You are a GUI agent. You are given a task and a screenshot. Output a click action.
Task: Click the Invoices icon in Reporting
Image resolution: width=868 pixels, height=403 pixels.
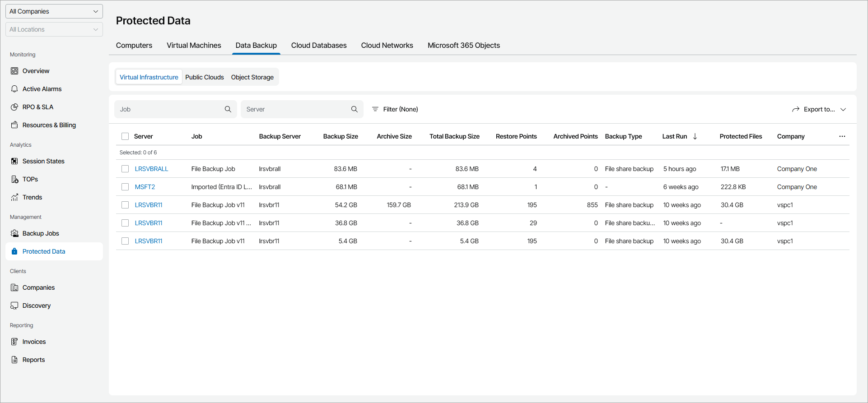[14, 342]
